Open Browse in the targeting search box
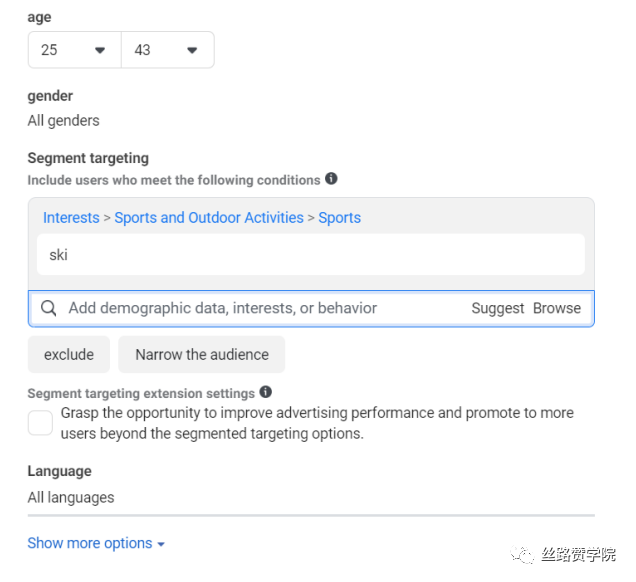The width and height of the screenshot is (636, 582). (556, 308)
